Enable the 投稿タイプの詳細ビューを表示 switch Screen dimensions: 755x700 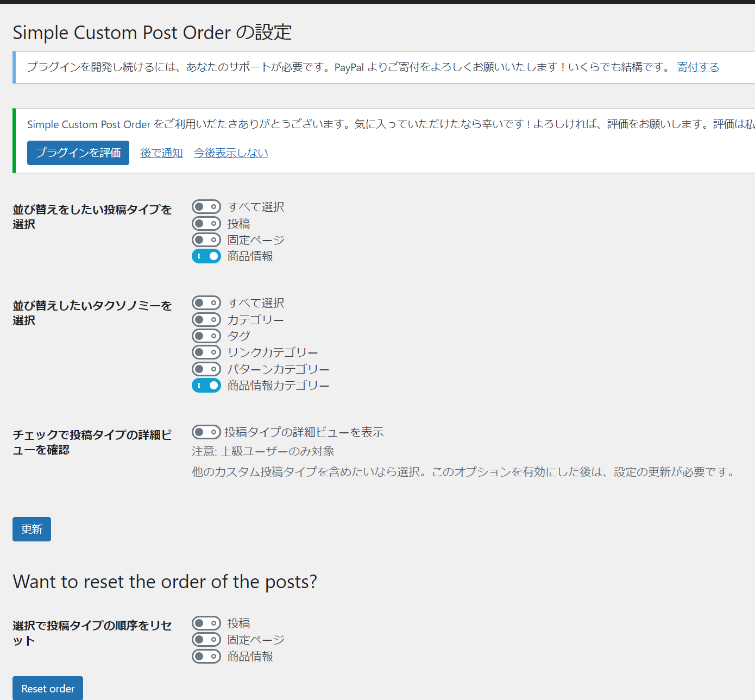click(206, 432)
